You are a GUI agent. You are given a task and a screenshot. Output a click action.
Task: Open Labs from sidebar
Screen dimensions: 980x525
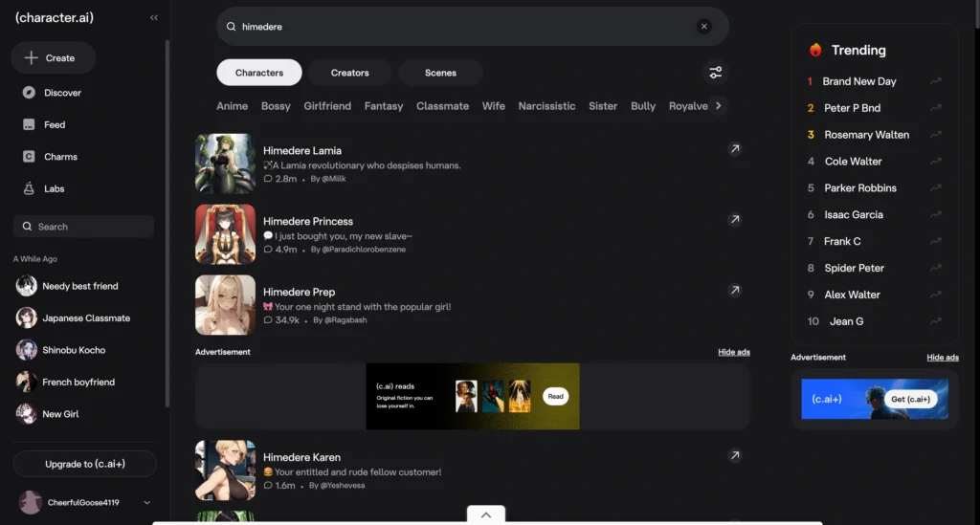[x=54, y=188]
